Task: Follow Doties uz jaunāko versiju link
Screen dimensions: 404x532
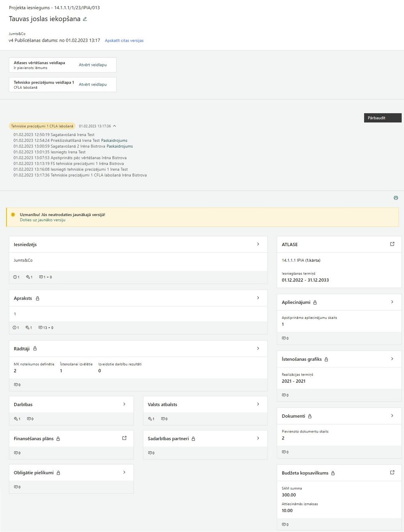Action: pyautogui.click(x=42, y=220)
